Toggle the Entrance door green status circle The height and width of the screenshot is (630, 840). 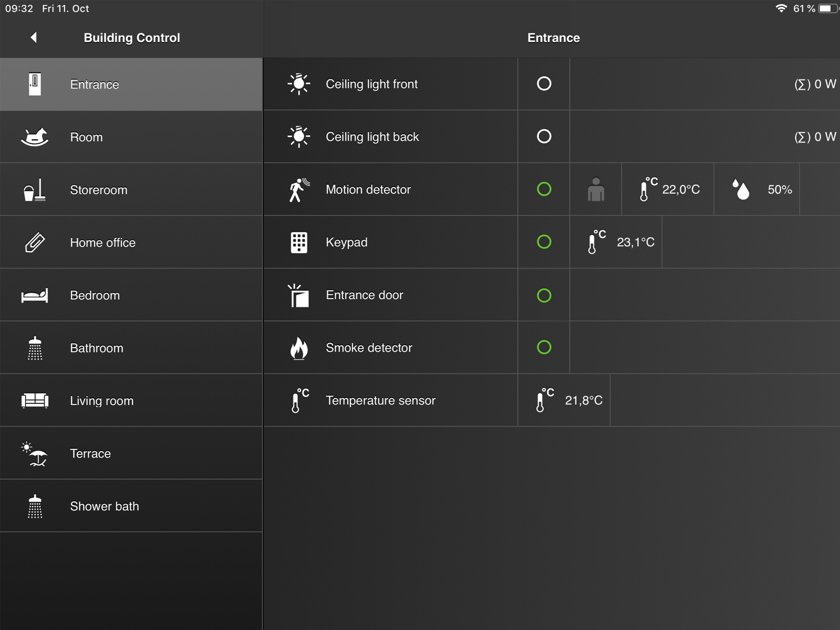click(x=544, y=295)
